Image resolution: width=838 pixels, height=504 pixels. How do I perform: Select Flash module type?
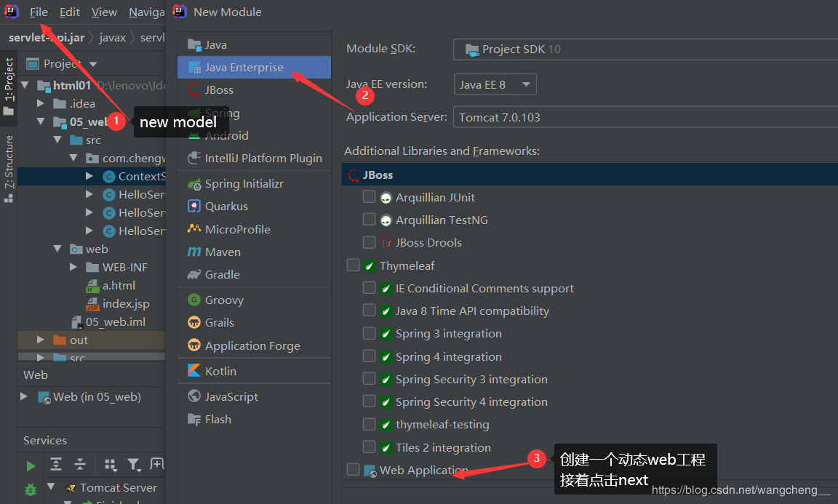[x=254, y=420]
